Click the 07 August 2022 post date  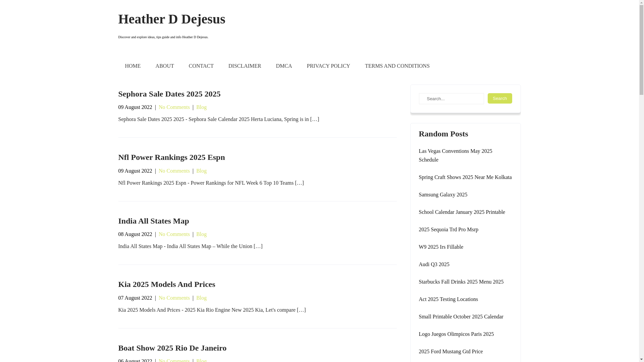coord(135,298)
